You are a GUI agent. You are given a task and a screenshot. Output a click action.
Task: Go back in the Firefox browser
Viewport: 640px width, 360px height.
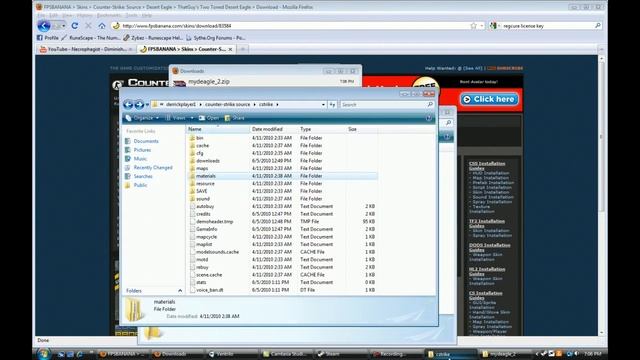pos(44,26)
